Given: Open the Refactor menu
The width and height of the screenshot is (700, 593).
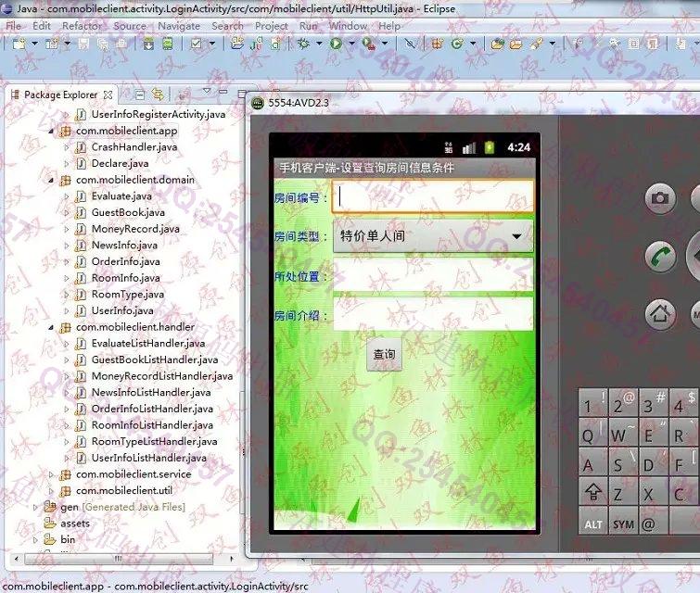Looking at the screenshot, I should pos(83,26).
